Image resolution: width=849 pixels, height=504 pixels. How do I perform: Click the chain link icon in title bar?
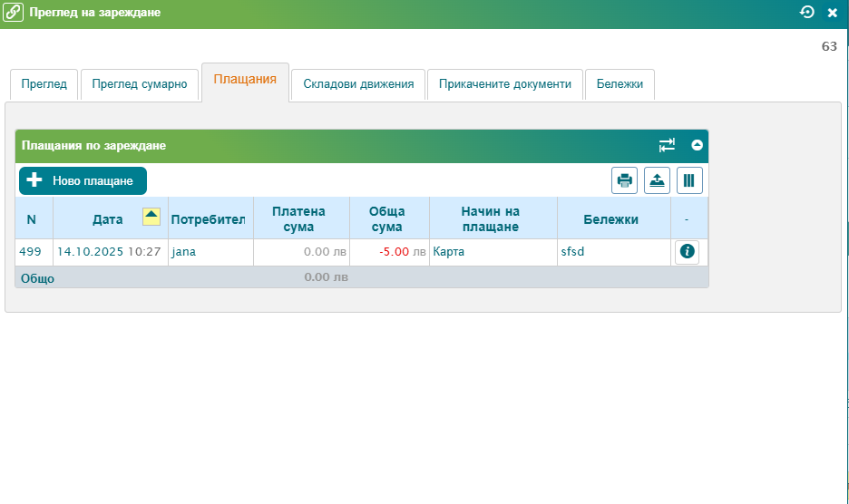point(14,13)
